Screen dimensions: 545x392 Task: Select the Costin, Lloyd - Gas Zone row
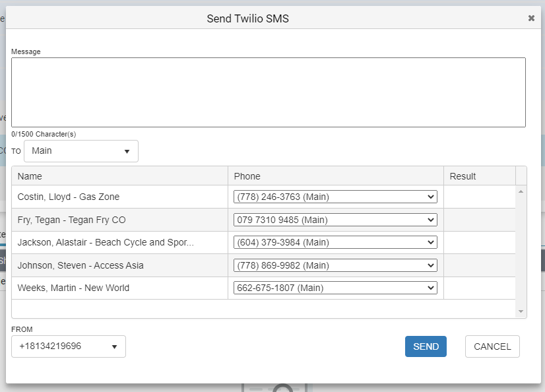click(263, 197)
